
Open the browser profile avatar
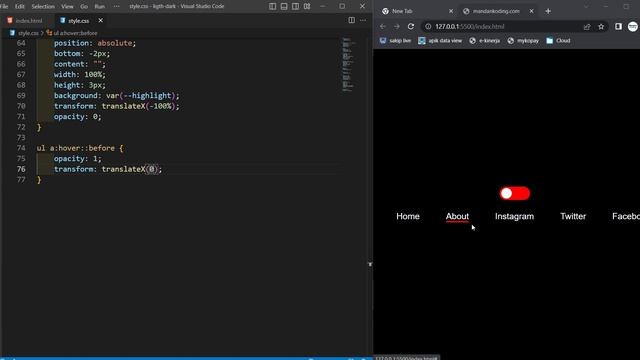tap(633, 27)
